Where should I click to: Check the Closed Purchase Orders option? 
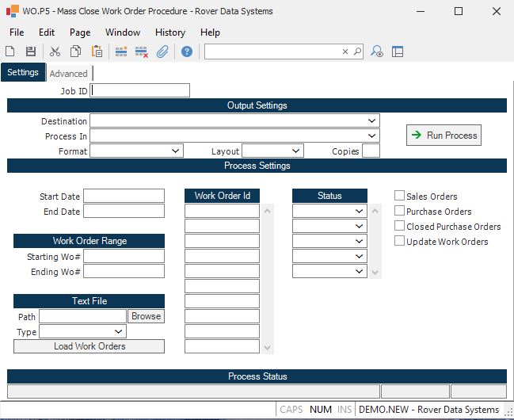[x=400, y=226]
